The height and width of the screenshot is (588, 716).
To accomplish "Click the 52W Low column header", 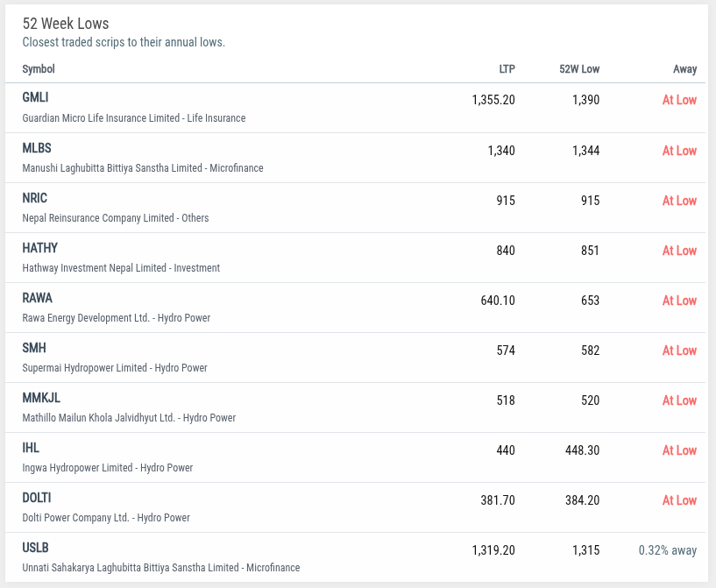I will pyautogui.click(x=579, y=69).
